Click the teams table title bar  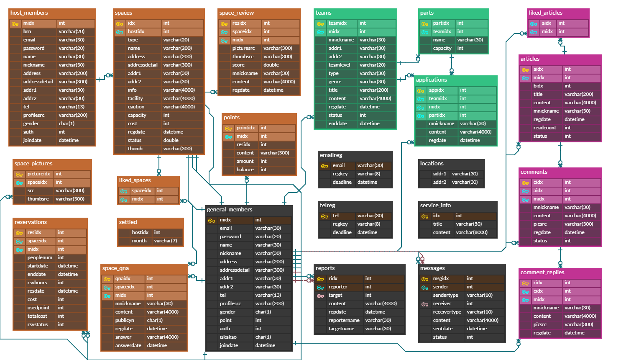[x=355, y=13]
